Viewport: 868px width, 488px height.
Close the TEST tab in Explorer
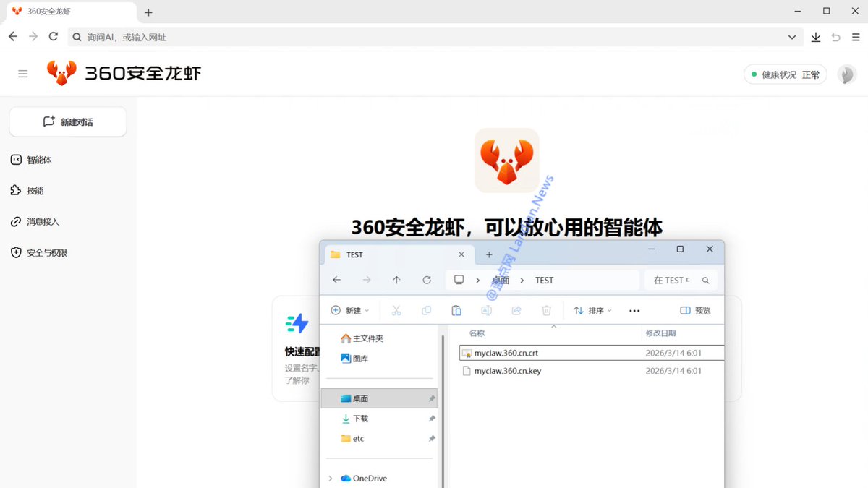[462, 254]
